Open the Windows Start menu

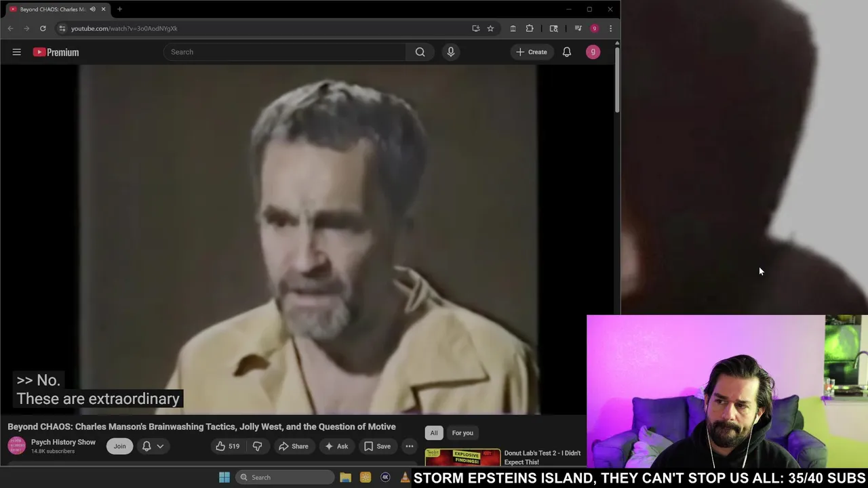pyautogui.click(x=224, y=477)
